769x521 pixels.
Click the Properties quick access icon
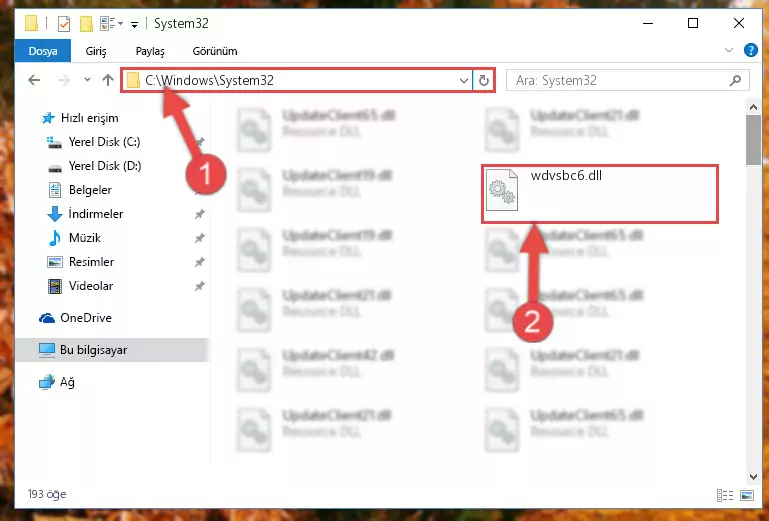(64, 24)
